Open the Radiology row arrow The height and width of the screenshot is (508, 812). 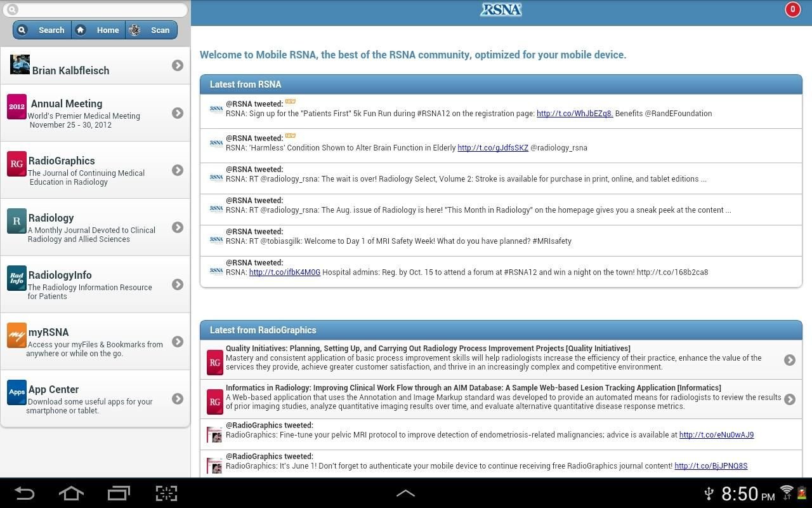(178, 227)
